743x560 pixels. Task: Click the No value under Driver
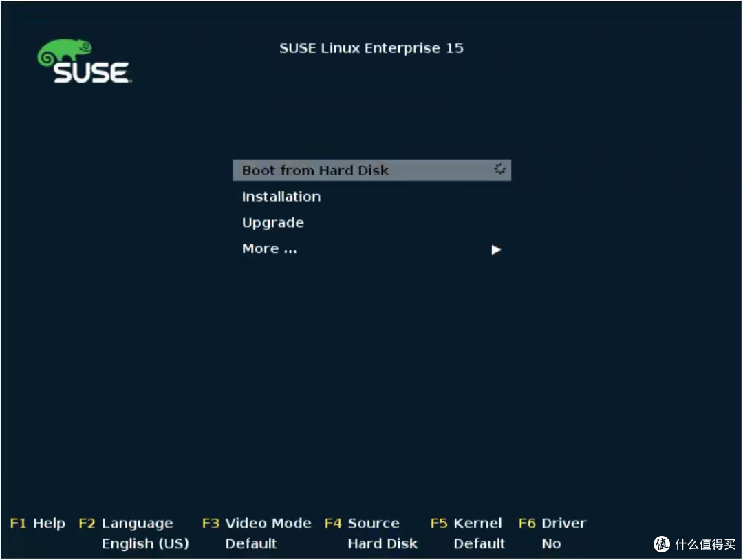tap(552, 544)
